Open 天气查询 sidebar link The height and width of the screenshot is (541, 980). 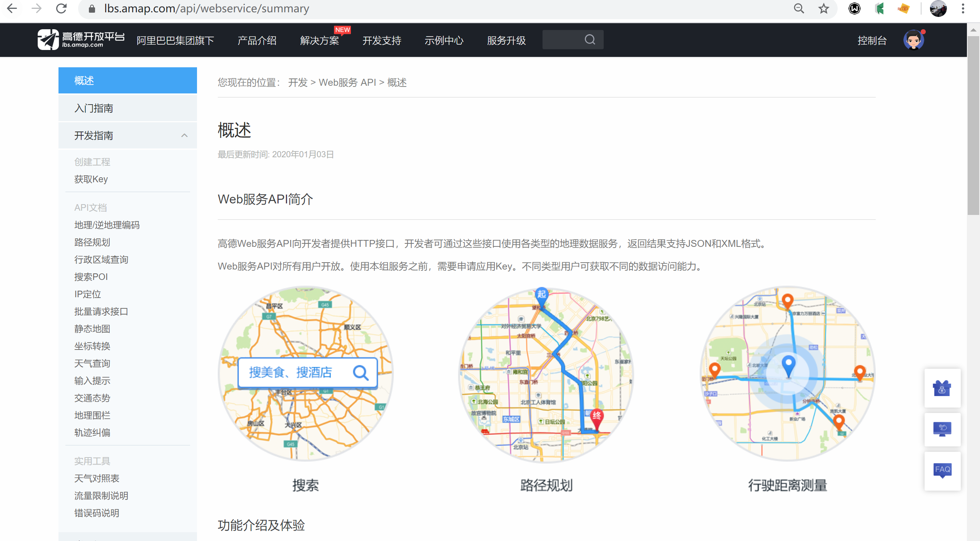[92, 363]
